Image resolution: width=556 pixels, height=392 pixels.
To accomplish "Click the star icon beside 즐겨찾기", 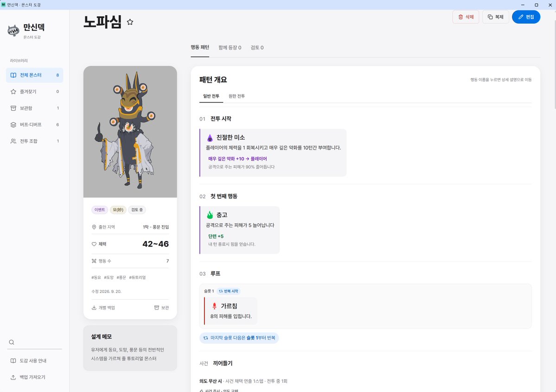I will coord(13,91).
